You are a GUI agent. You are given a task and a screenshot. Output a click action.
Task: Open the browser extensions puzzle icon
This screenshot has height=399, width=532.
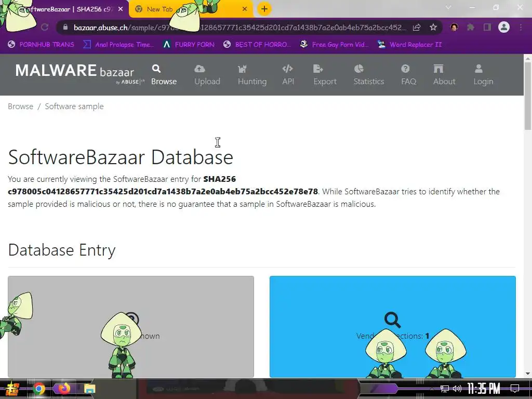click(x=470, y=27)
